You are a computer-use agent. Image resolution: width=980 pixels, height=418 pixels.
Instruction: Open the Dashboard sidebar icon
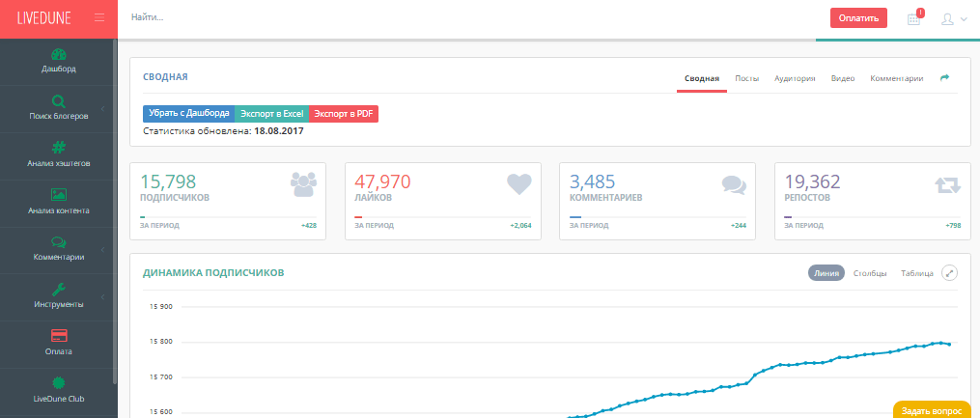pos(58,54)
